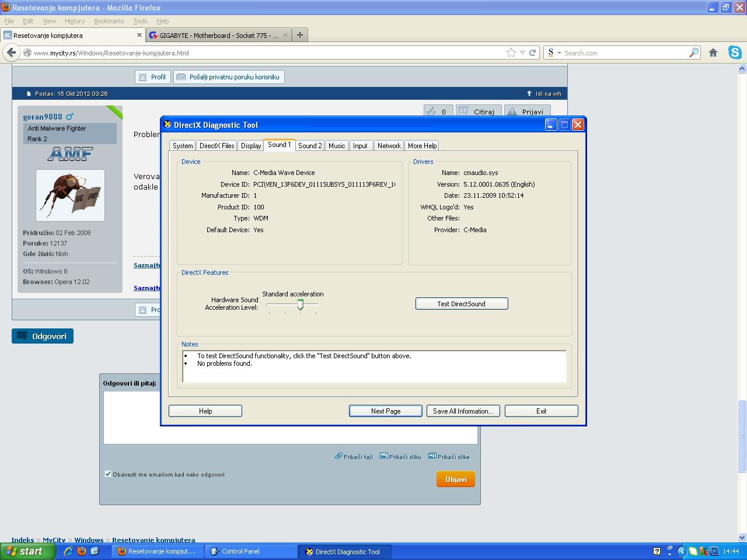Open the goran9888 username link
747x560 pixels.
click(x=43, y=117)
